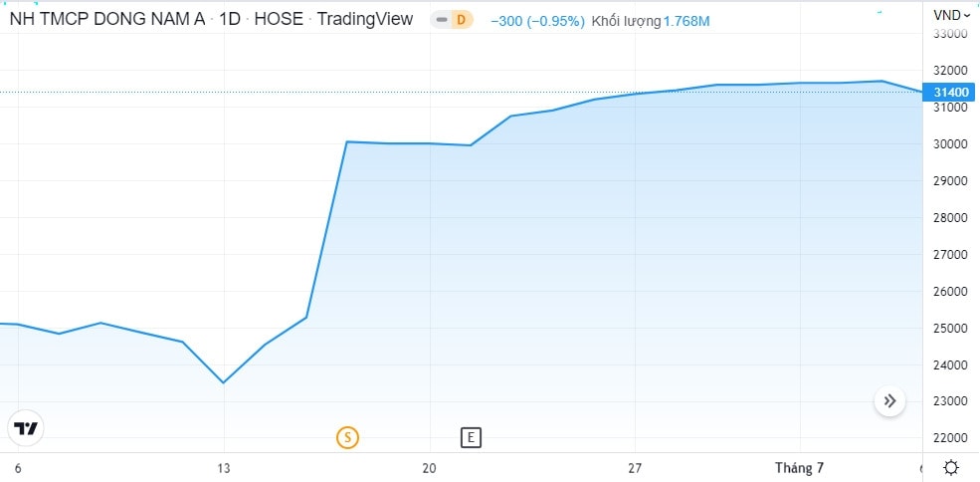Click the 22000 price axis label
This screenshot has width=980, height=482.
[x=950, y=437]
